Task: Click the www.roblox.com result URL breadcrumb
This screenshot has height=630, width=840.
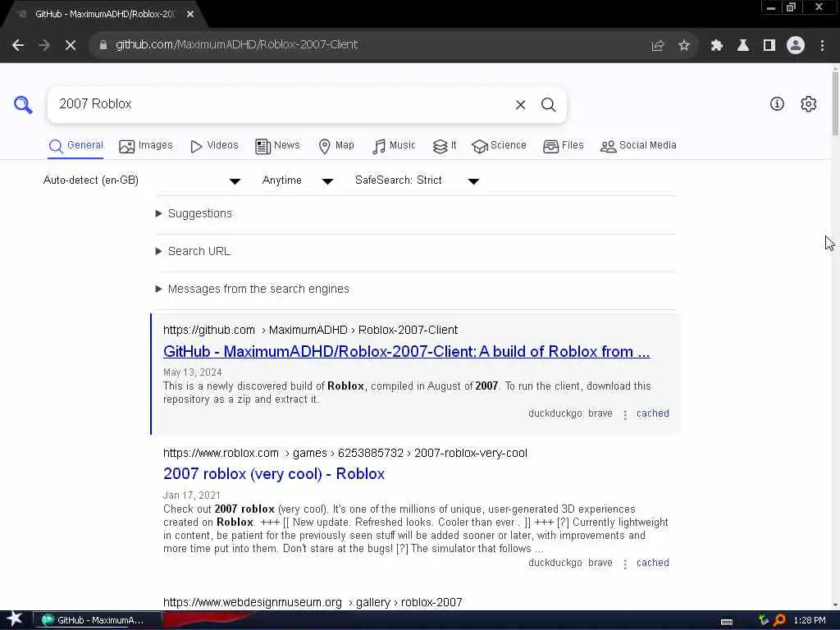Action: (x=345, y=453)
